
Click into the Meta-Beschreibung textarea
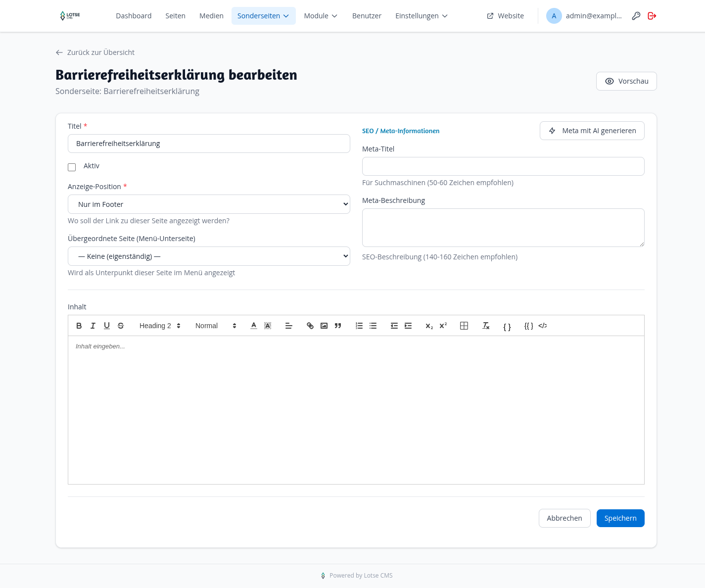[503, 228]
